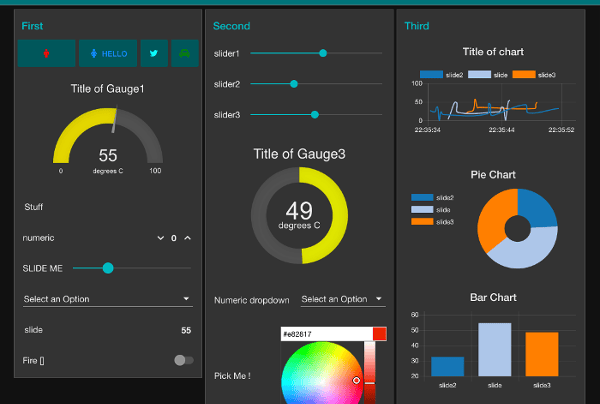The image size is (600, 404).
Task: Toggle slide2 legend in line chart
Action: [441, 75]
